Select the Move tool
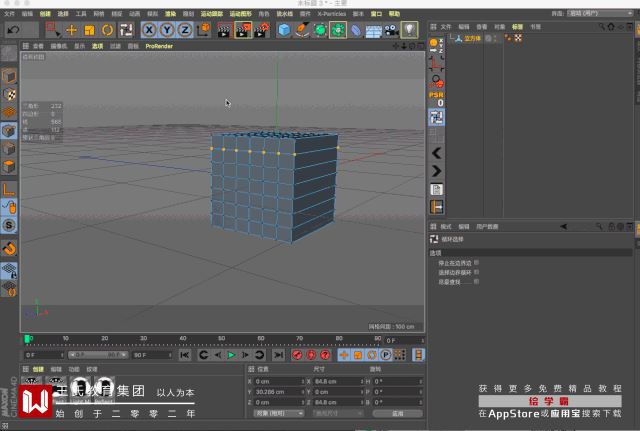 click(71, 30)
